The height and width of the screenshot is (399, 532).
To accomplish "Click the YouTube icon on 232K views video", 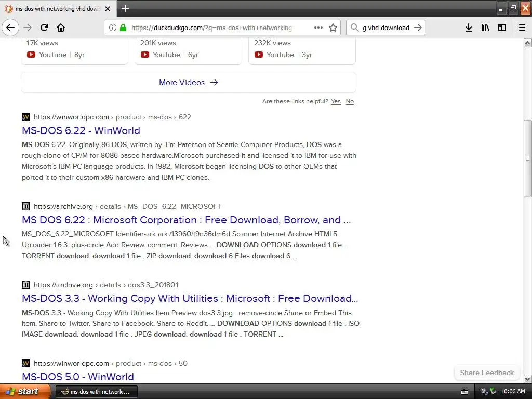I will [x=259, y=55].
